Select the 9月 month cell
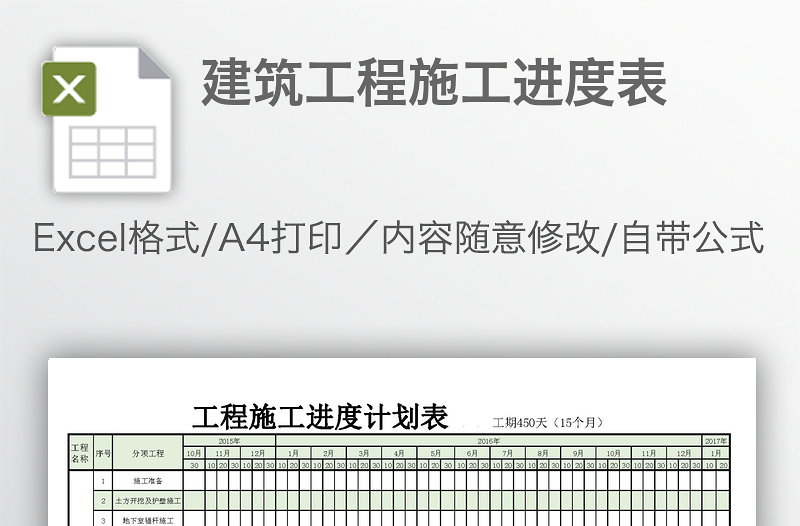The width and height of the screenshot is (800, 526). (578, 453)
